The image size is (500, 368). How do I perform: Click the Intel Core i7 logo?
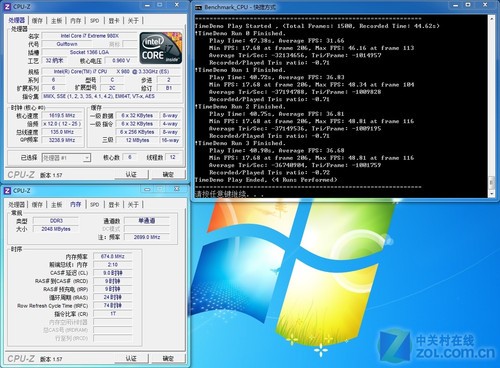coord(161,47)
